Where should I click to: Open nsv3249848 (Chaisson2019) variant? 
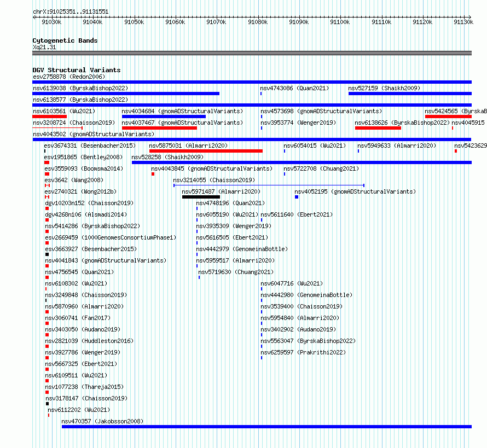tap(86, 295)
